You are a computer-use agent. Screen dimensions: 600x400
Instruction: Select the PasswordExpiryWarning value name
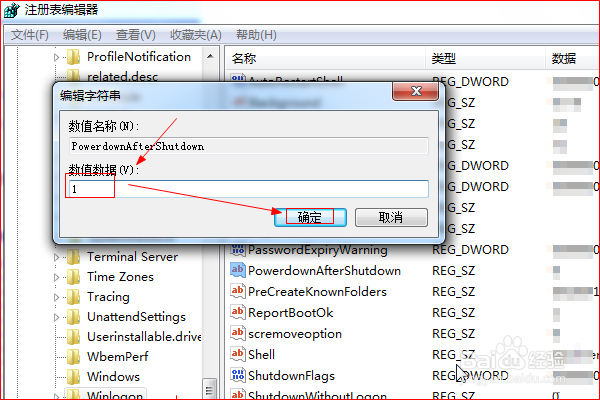coord(318,250)
